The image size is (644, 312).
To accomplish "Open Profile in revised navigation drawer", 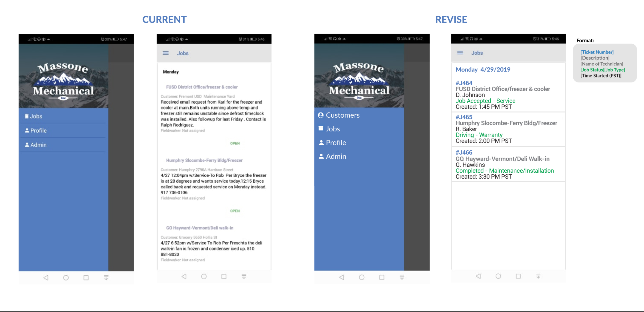I will coord(336,143).
